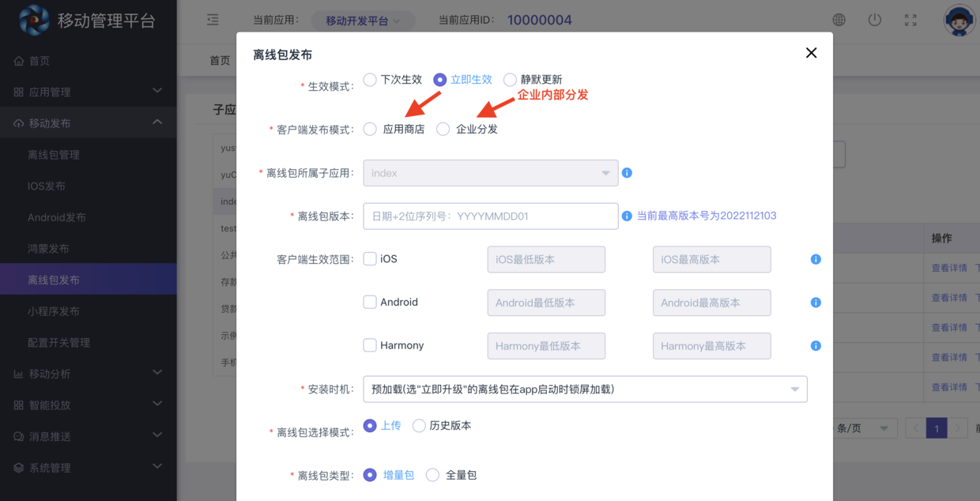This screenshot has height=501, width=980.
Task: Click the chart icon next to 移动分析
Action: (x=18, y=374)
